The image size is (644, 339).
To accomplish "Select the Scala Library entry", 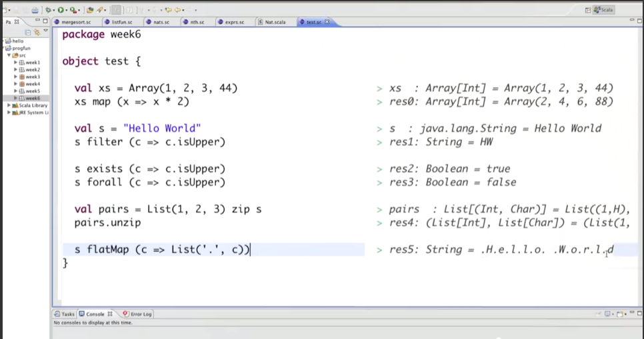I will pyautogui.click(x=29, y=105).
